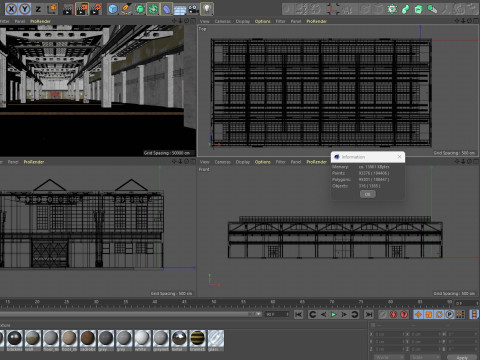Click the green Subdivision Surface generator icon
This screenshot has height=360, width=480.
click(140, 9)
